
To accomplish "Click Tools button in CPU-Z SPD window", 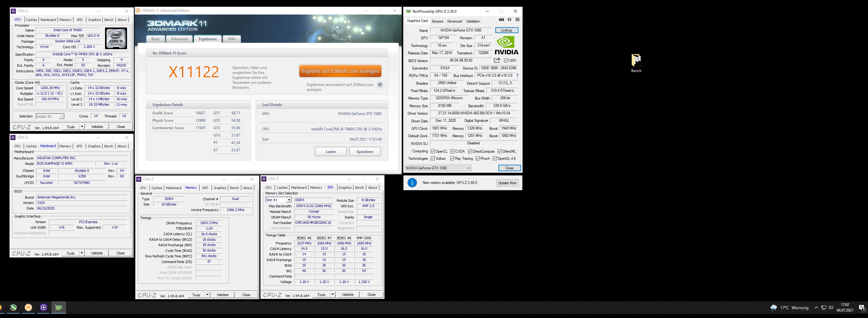I will (x=321, y=295).
